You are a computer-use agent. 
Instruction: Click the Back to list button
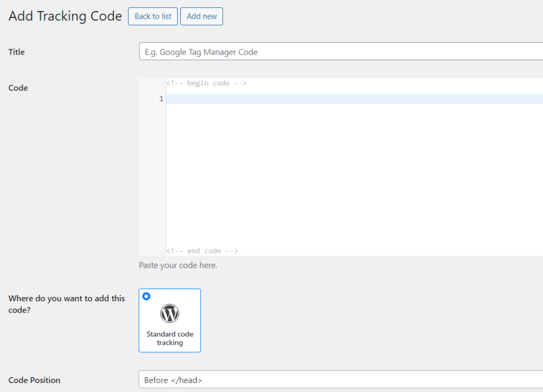pyautogui.click(x=153, y=16)
